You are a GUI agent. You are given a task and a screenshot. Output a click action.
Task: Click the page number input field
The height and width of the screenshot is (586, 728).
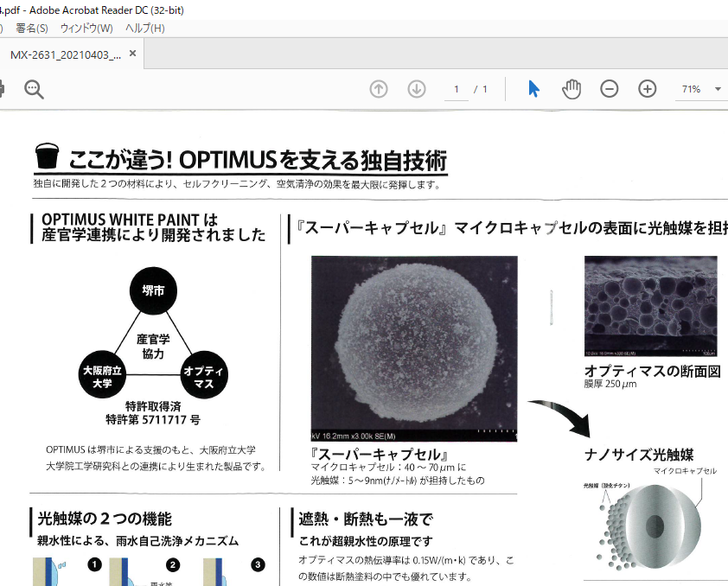tap(457, 89)
